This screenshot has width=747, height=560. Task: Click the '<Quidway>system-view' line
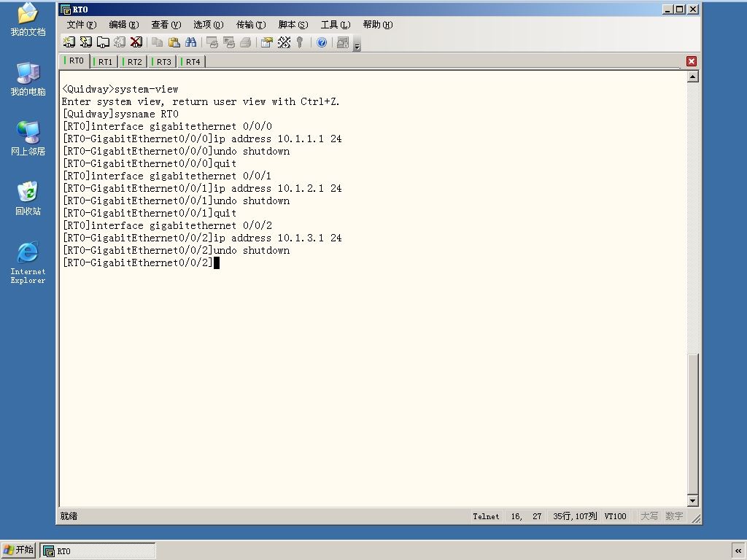(120, 90)
